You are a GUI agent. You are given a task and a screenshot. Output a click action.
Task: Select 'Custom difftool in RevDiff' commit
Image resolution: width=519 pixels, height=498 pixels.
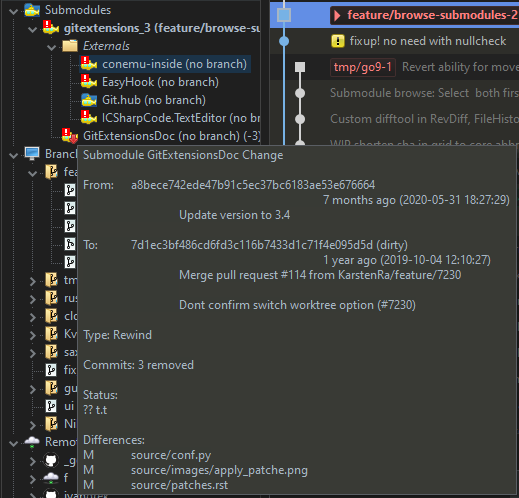pos(424,119)
